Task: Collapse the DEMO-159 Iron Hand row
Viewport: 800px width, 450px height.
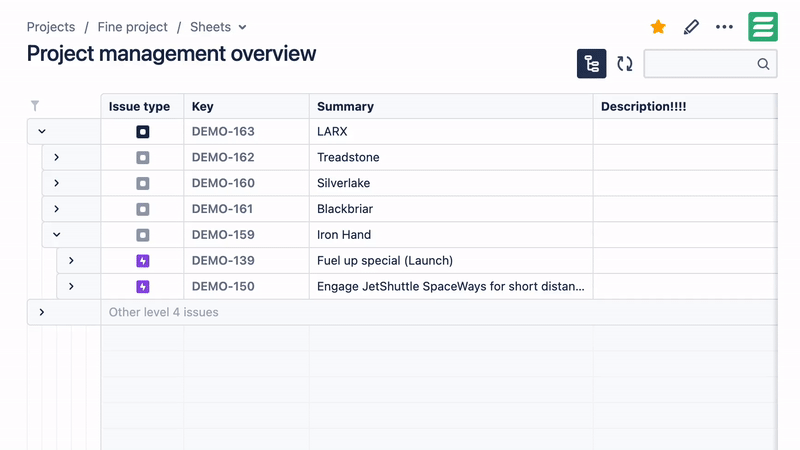Action: 57,235
